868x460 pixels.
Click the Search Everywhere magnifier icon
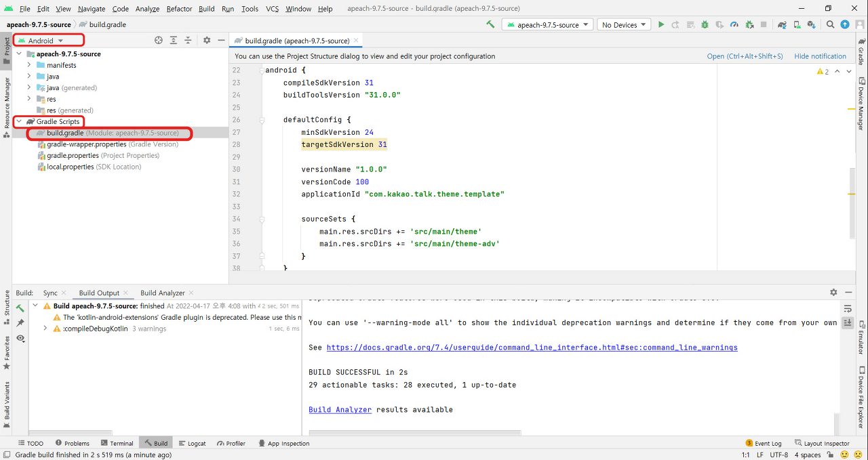point(830,24)
